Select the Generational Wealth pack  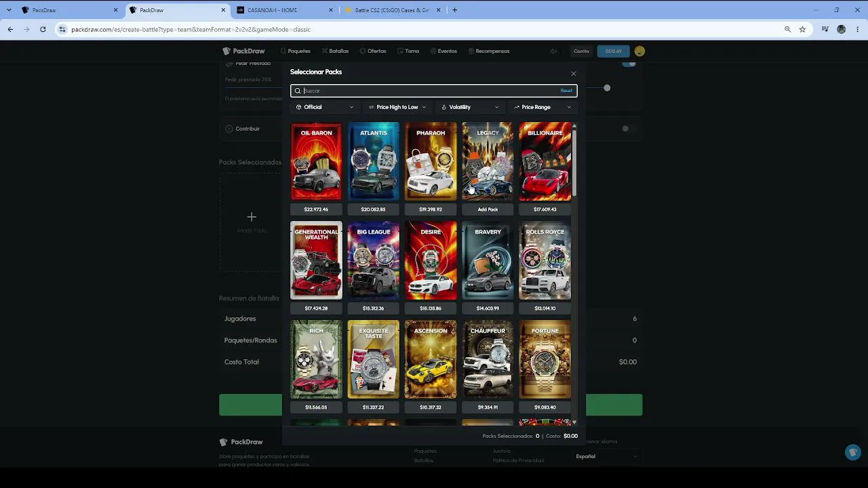[x=316, y=260]
